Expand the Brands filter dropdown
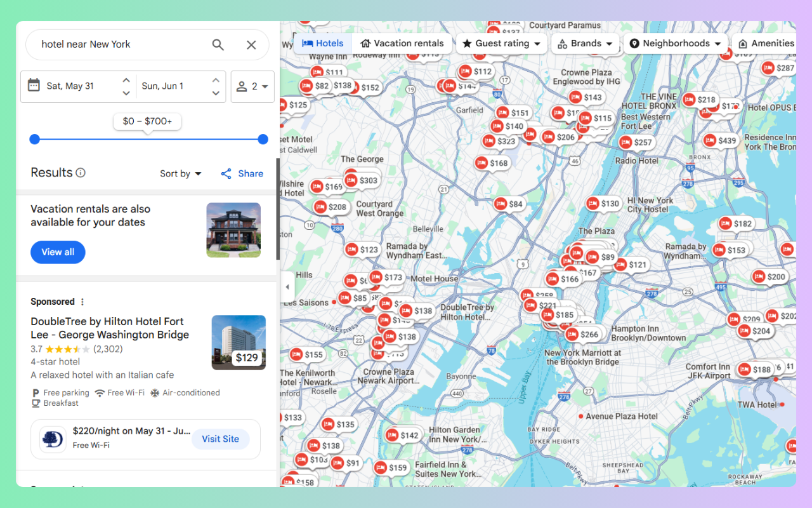The image size is (812, 508). (586, 43)
